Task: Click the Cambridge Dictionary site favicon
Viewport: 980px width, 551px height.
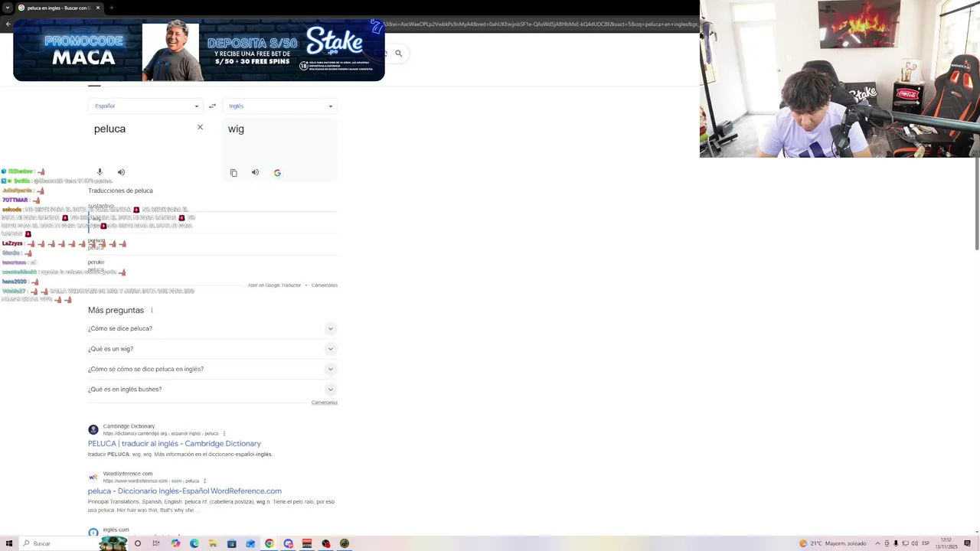Action: click(93, 429)
